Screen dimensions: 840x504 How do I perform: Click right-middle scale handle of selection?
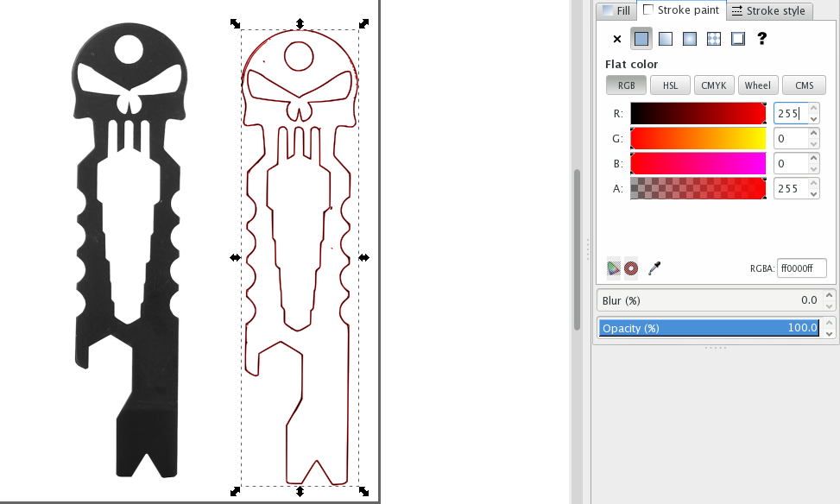[363, 258]
